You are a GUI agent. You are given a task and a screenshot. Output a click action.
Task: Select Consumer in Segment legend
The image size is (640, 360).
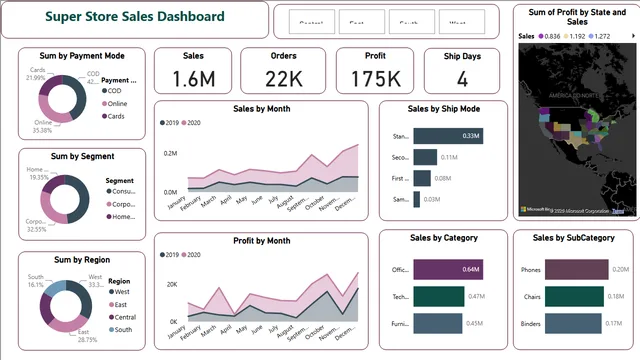121,191
